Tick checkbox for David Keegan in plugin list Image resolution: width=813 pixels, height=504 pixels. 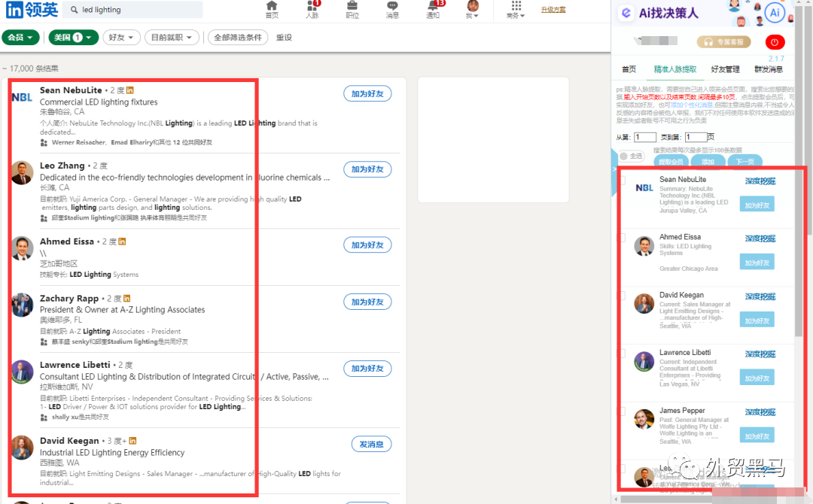click(623, 296)
